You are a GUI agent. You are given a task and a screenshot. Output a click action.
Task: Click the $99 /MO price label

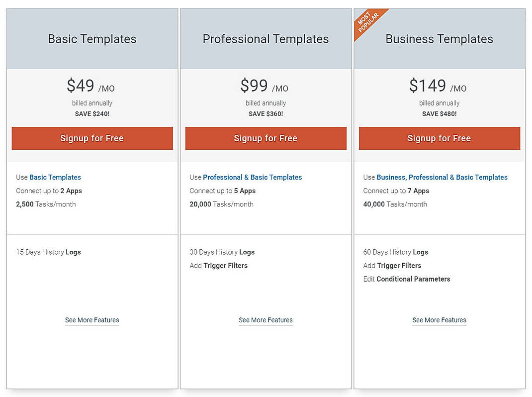(x=266, y=86)
